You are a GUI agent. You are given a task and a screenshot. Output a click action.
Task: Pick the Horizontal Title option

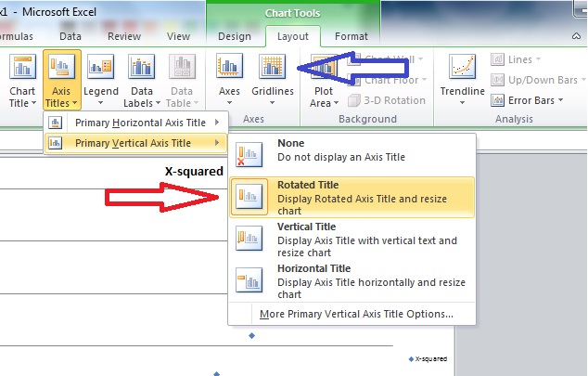(352, 280)
